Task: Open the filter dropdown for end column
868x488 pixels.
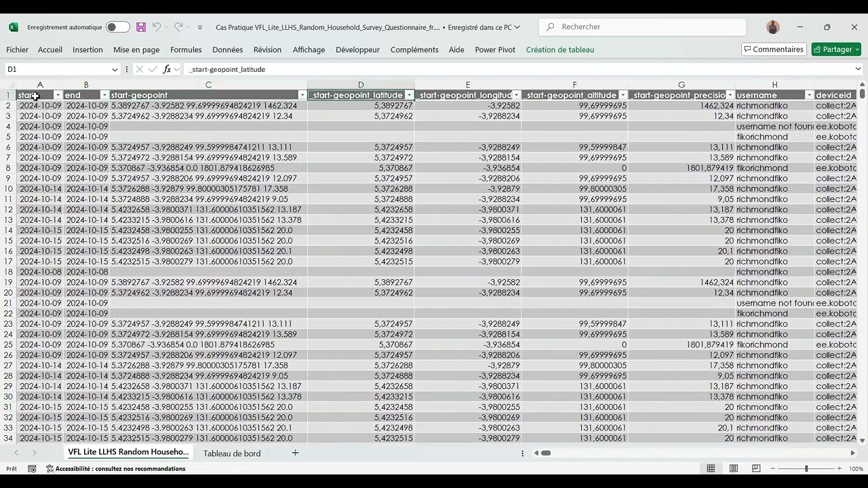Action: tap(104, 95)
